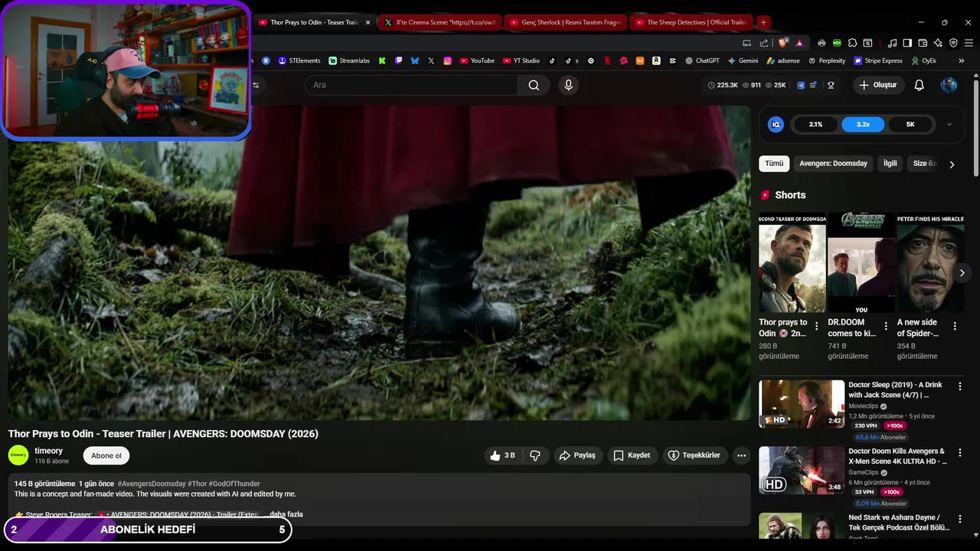Expand description with daha fazla

point(286,514)
